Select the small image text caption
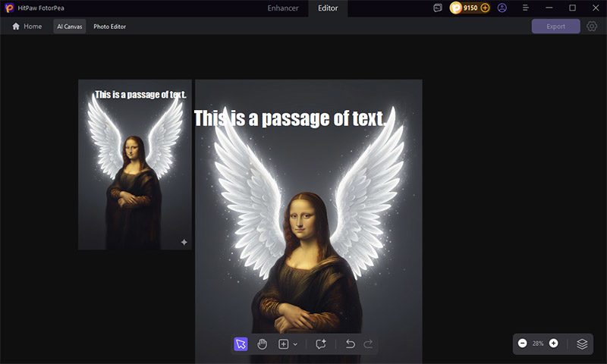The height and width of the screenshot is (364, 607). tap(140, 94)
